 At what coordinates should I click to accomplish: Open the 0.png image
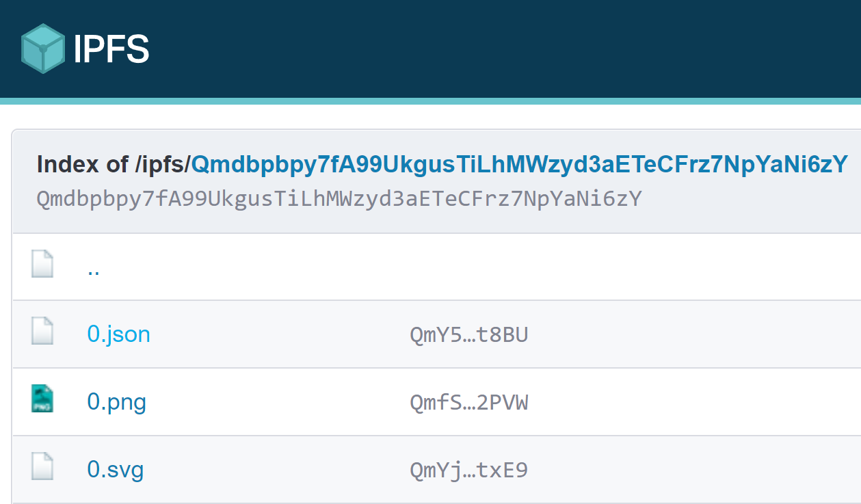(x=117, y=401)
